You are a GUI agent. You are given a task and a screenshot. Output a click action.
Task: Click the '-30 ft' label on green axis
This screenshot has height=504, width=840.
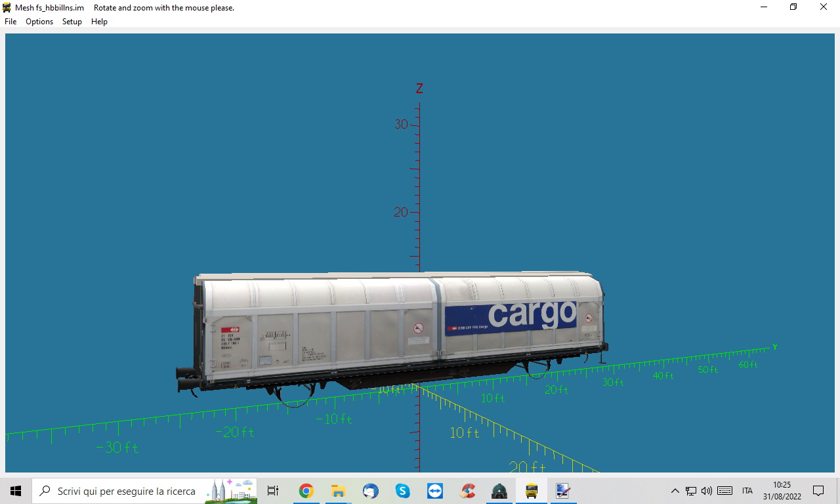tap(117, 448)
